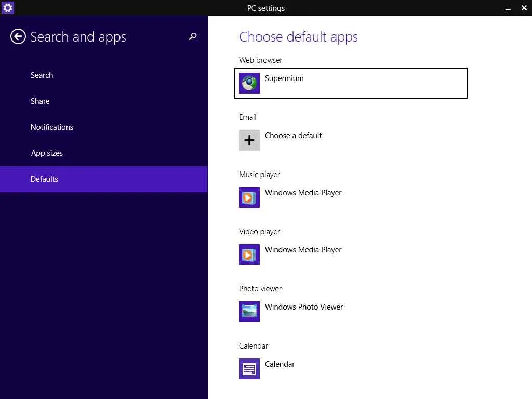The width and height of the screenshot is (532, 399).
Task: Choose a default email app
Action: click(x=294, y=136)
